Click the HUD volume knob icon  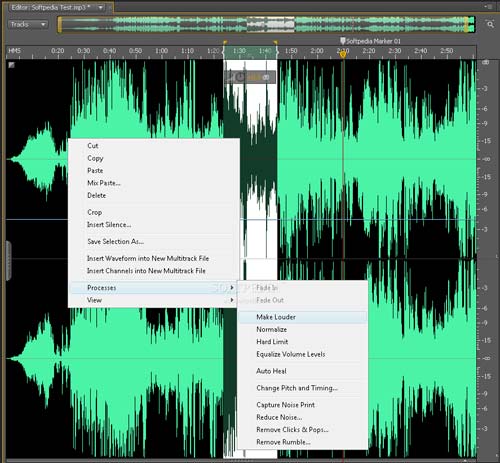240,77
